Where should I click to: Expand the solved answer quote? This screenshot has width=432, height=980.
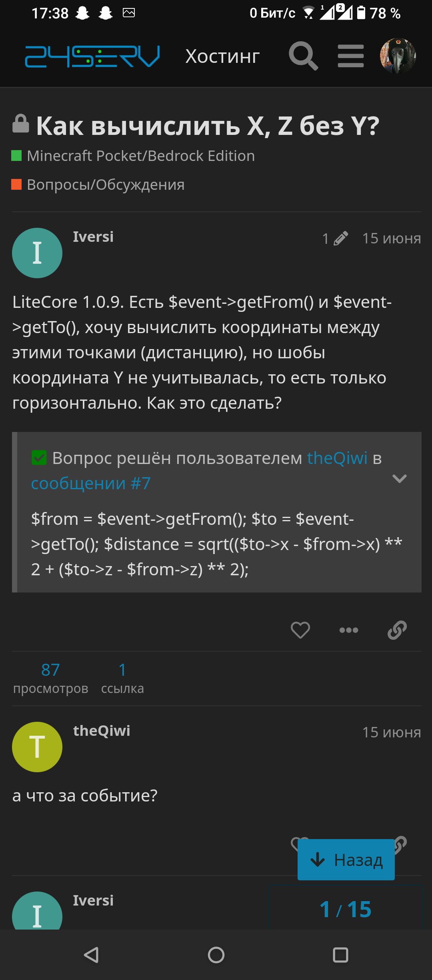(399, 478)
